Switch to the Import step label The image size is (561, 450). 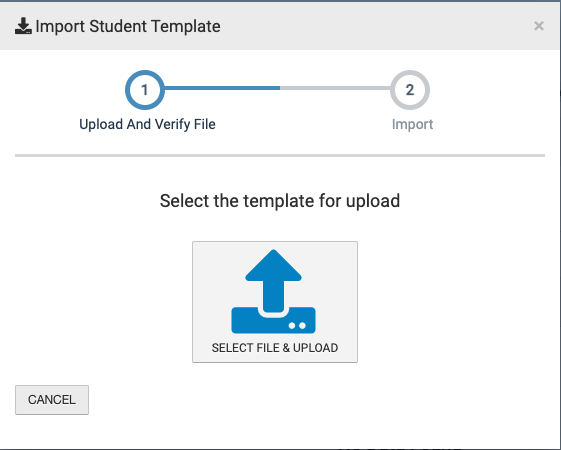[413, 124]
